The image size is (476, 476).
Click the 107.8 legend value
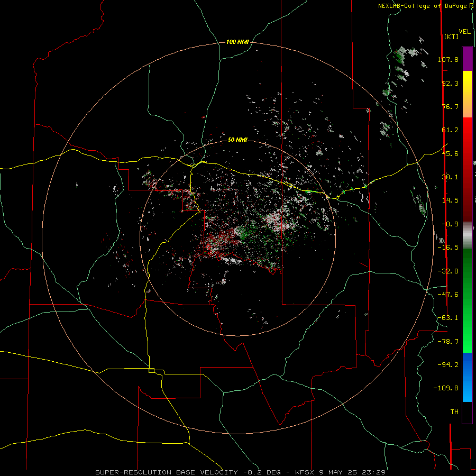tap(448, 59)
